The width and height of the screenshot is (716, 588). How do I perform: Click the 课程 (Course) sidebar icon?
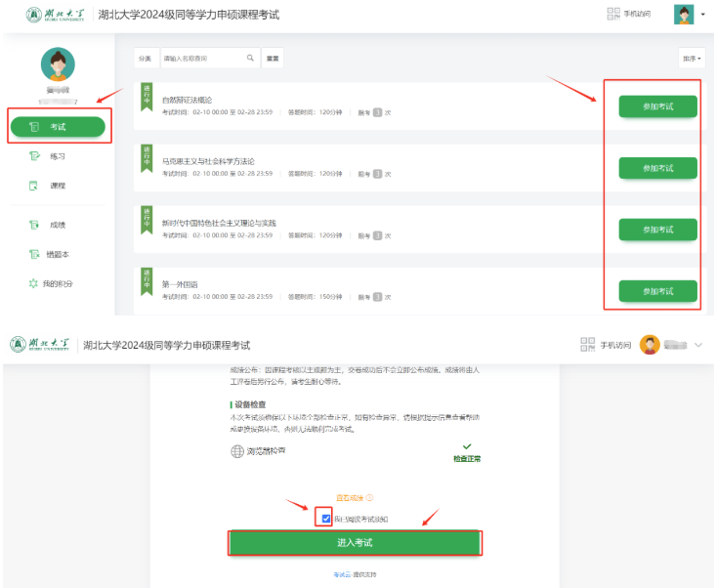coord(33,186)
